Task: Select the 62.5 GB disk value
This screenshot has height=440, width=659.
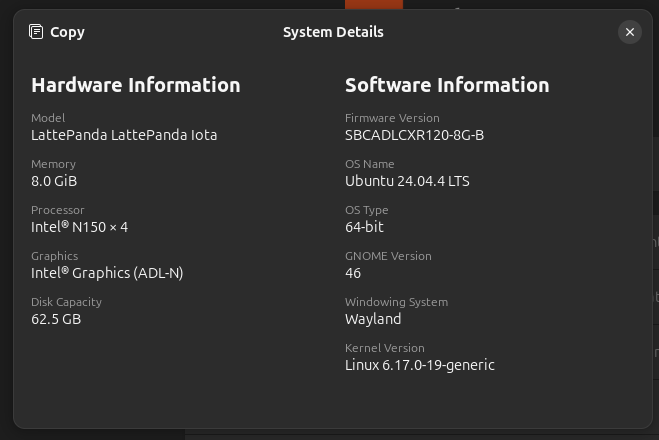Action: coord(56,319)
